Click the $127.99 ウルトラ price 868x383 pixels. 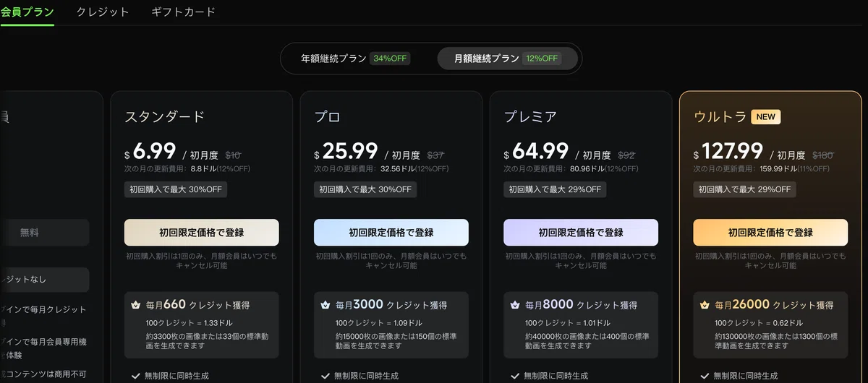pyautogui.click(x=729, y=152)
